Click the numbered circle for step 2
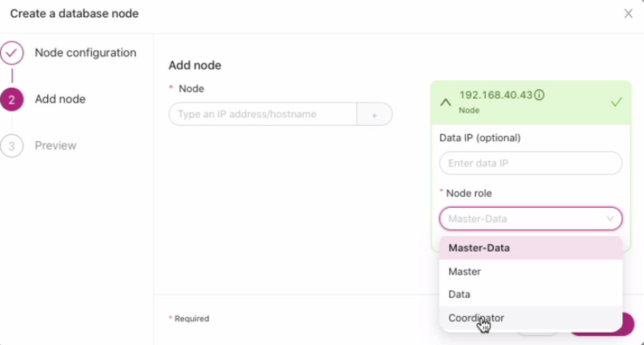The width and height of the screenshot is (644, 345). click(x=12, y=99)
